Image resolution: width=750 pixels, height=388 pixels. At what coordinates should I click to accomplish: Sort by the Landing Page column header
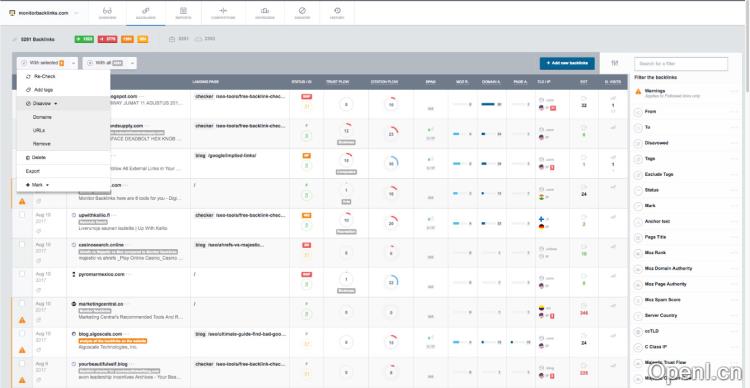(206, 82)
